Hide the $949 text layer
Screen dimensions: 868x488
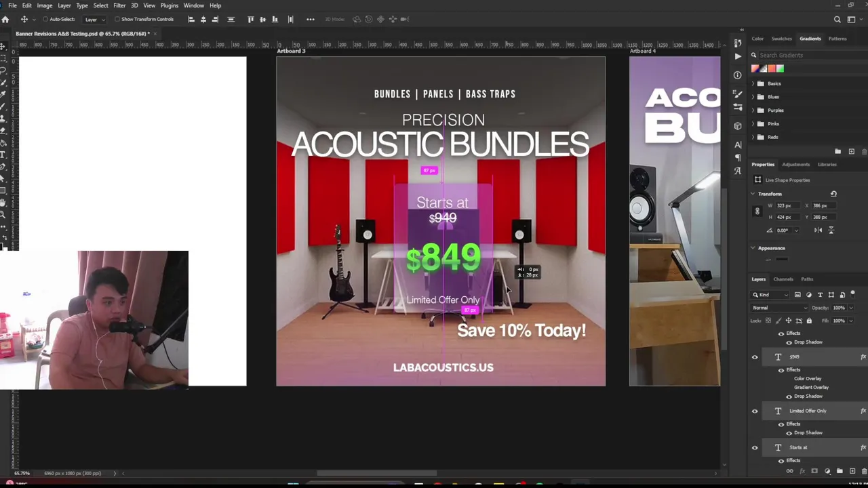[755, 357]
